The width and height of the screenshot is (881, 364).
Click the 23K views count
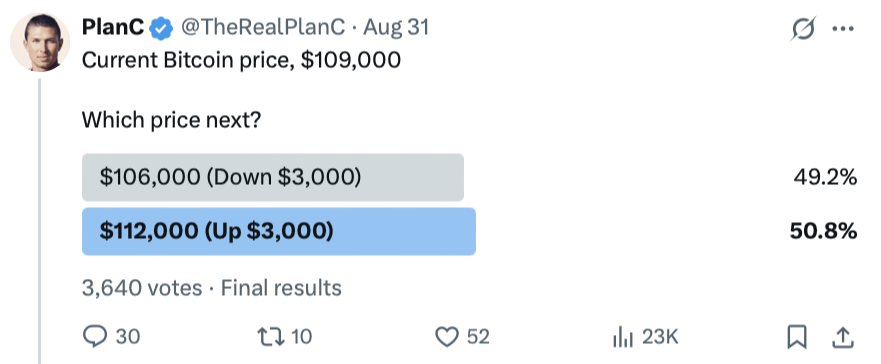[660, 337]
